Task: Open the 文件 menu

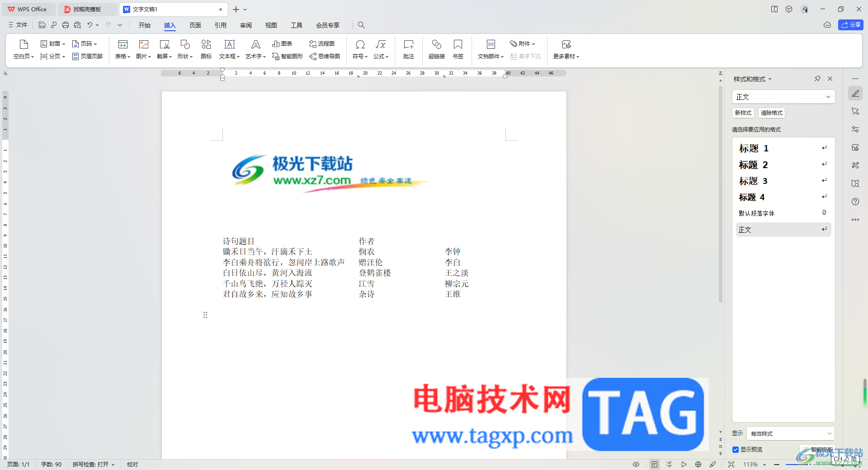Action: (18, 25)
